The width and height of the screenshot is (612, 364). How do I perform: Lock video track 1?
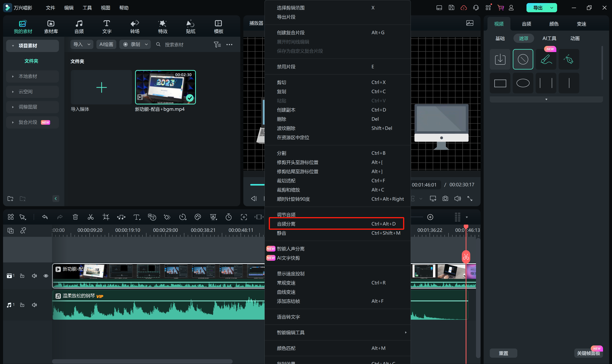(22, 276)
